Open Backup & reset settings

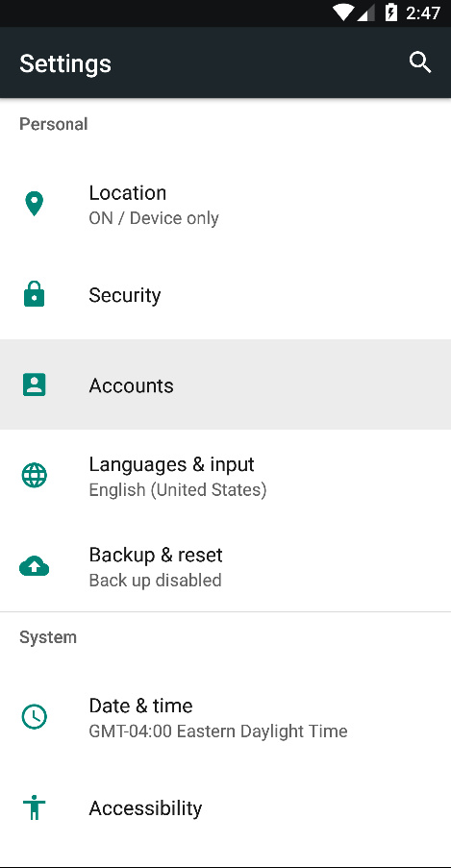225,566
